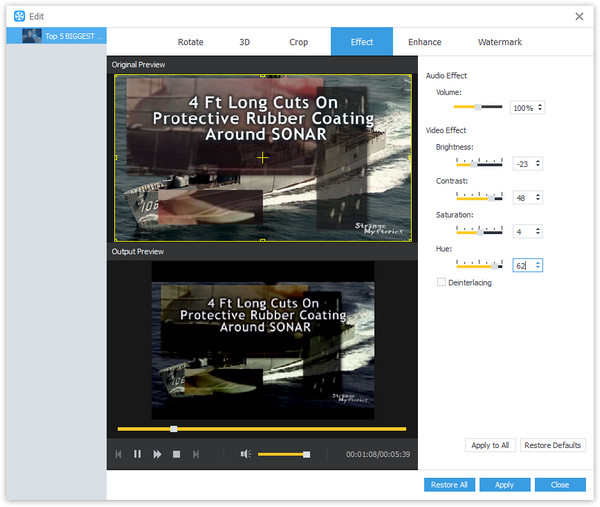Click the Saturation value stepper arrows

coord(539,232)
